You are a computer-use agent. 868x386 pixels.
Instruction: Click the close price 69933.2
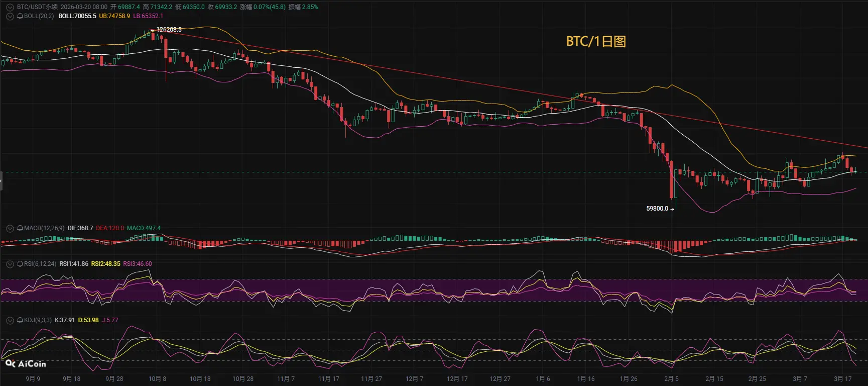click(226, 7)
